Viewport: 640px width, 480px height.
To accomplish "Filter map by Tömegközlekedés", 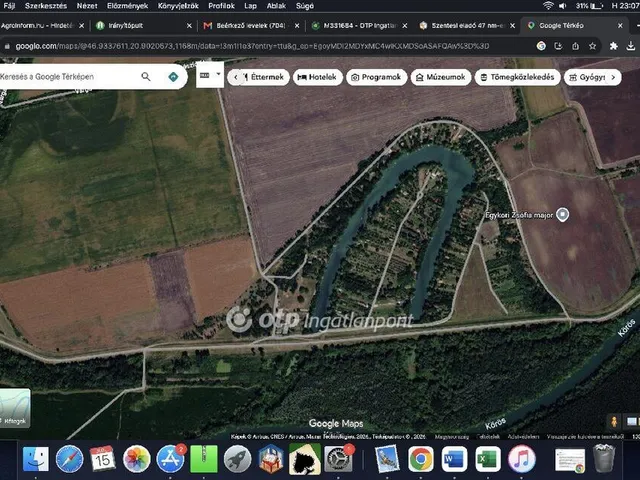I will click(518, 77).
